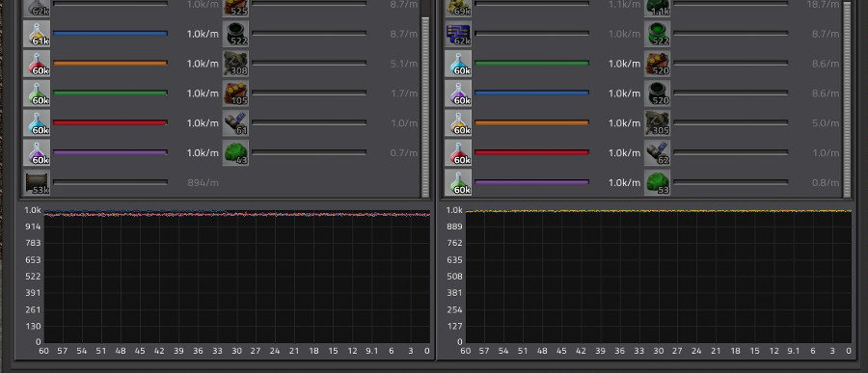Click the right panel's vertical scrollbar

[x=847, y=98]
